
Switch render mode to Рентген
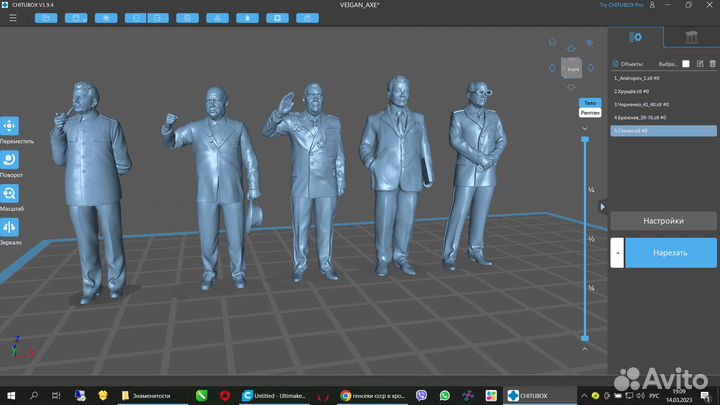[x=590, y=114]
